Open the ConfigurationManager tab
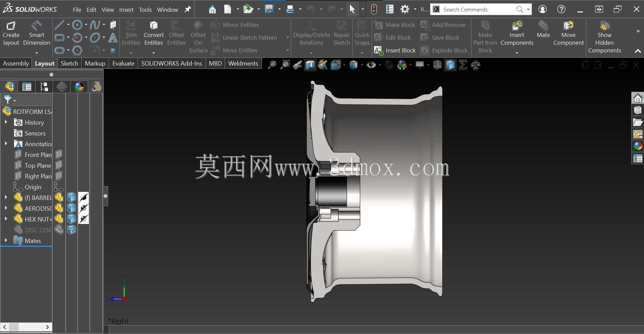This screenshot has width=644, height=334. pos(44,87)
